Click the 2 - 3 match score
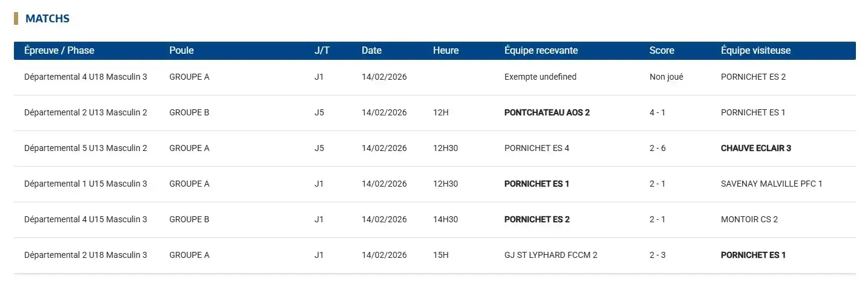Image resolution: width=868 pixels, height=305 pixels. (657, 255)
